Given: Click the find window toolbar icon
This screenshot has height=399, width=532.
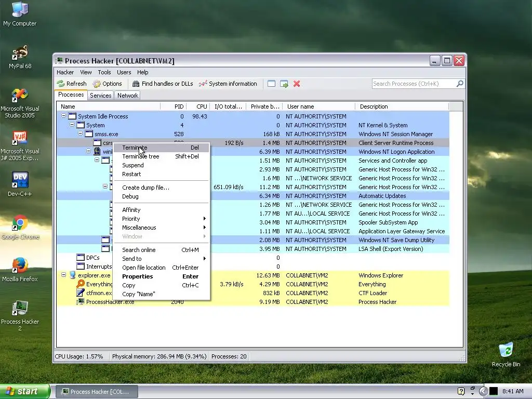Looking at the screenshot, I should [271, 84].
